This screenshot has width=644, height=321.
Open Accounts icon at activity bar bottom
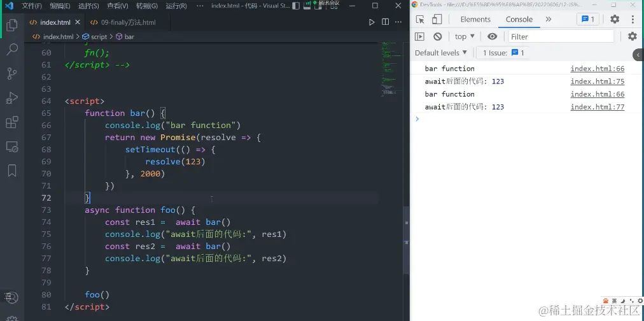[12, 297]
